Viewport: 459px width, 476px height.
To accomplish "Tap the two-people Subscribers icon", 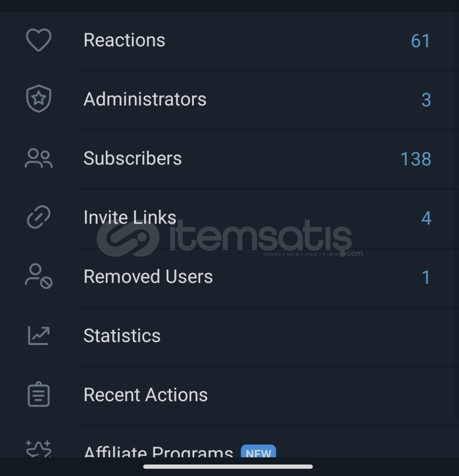I will 38,158.
